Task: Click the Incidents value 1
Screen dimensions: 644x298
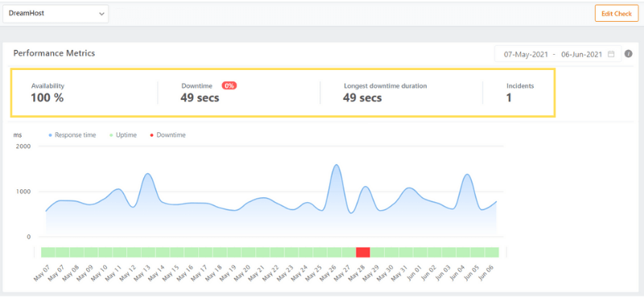Action: (509, 97)
